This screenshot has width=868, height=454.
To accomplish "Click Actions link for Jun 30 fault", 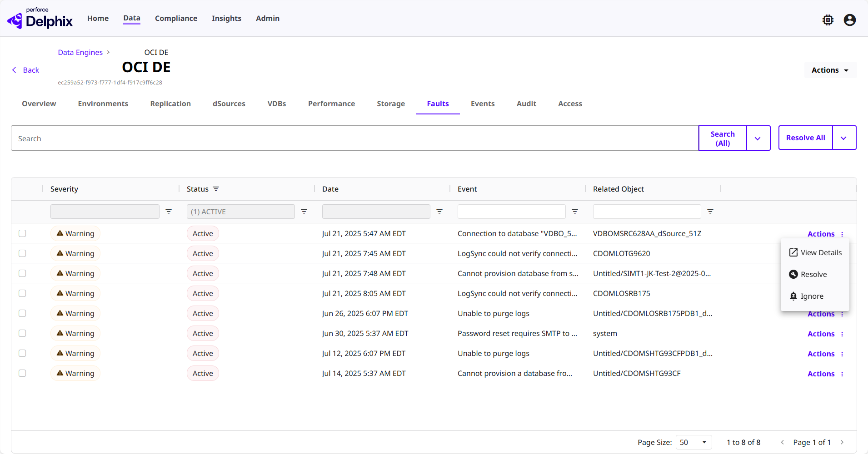I will (821, 334).
